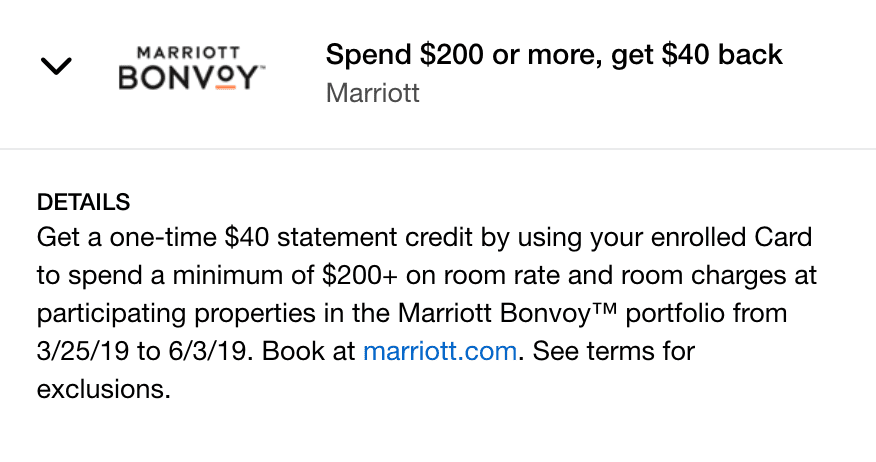Select the "Spend $200 or more" offer title
Screen dimensions: 876x462
pyautogui.click(x=554, y=55)
